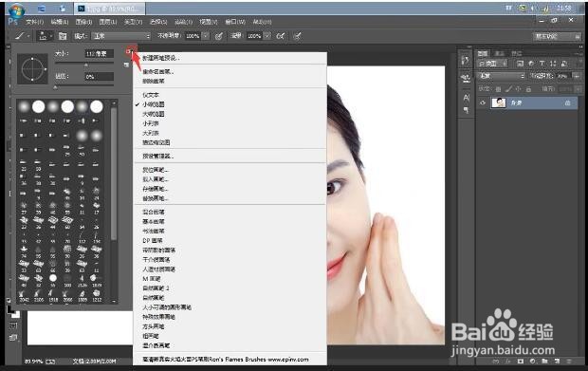Open the 滤镜 (Filter) menu
588x371 pixels.
pos(183,22)
